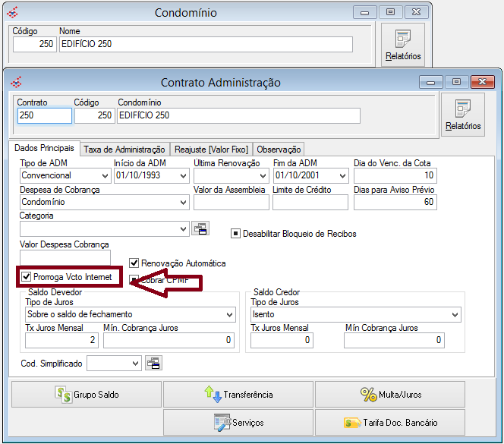Switch to Observação tab

pyautogui.click(x=279, y=150)
